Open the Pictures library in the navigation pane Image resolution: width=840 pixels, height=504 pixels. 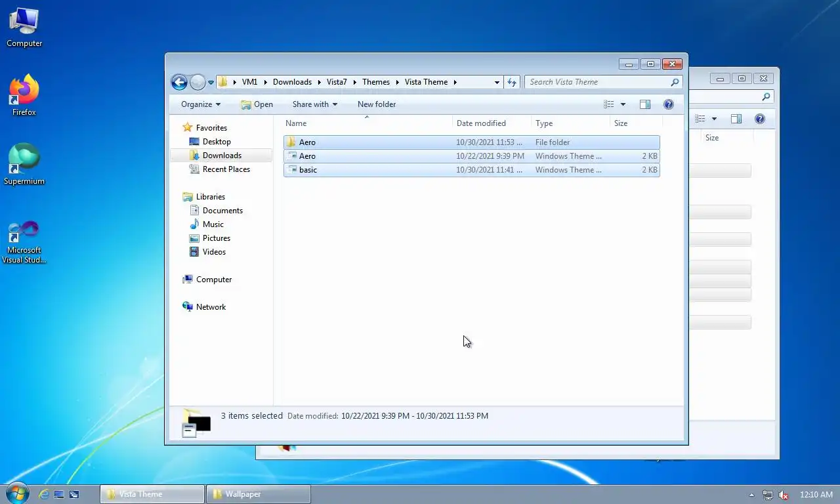pos(210,238)
